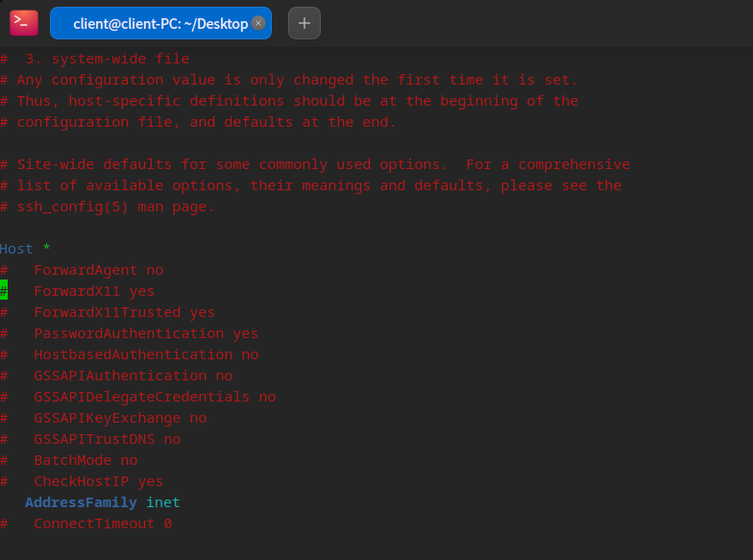Click the 'AddressFamily' keyword
The height and width of the screenshot is (560, 753).
pos(81,502)
